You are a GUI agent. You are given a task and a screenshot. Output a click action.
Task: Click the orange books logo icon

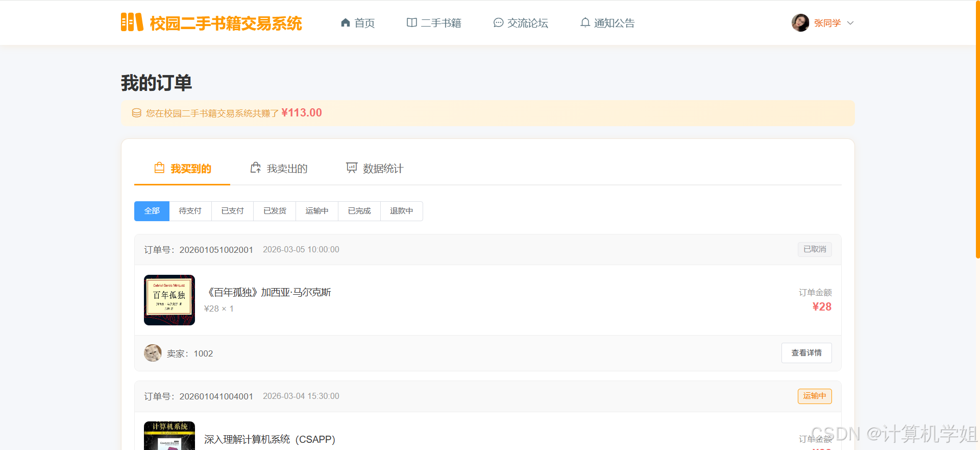point(132,22)
